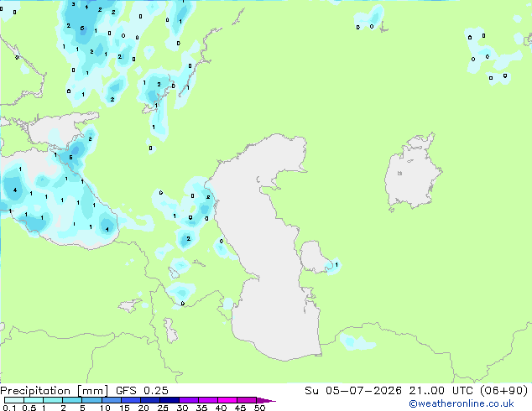Select the 40–45 mm magenta legend swatch
This screenshot has height=411, width=532.
(227, 400)
